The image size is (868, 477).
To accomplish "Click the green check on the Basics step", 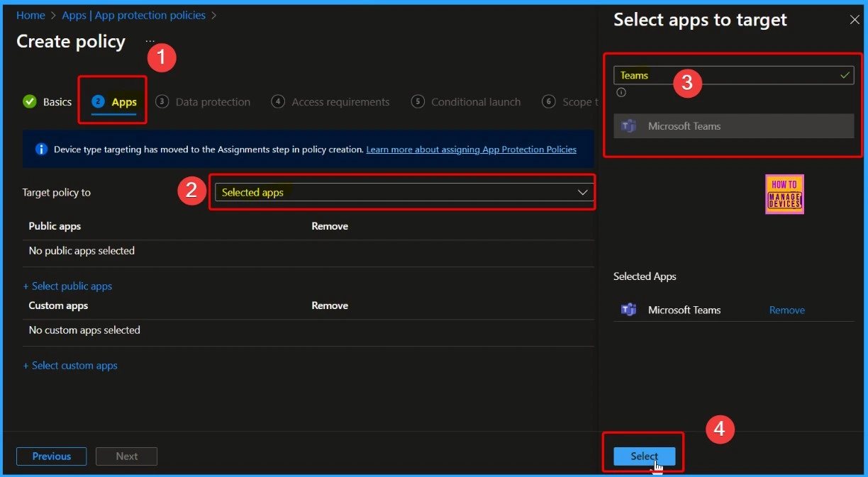I will pyautogui.click(x=28, y=101).
